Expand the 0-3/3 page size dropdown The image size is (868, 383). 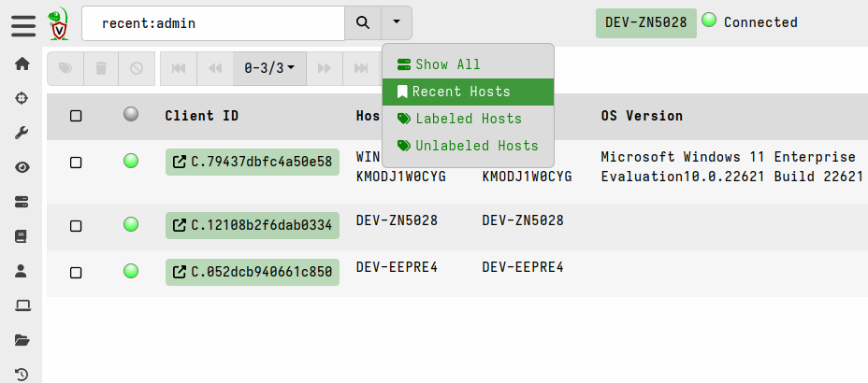coord(269,68)
